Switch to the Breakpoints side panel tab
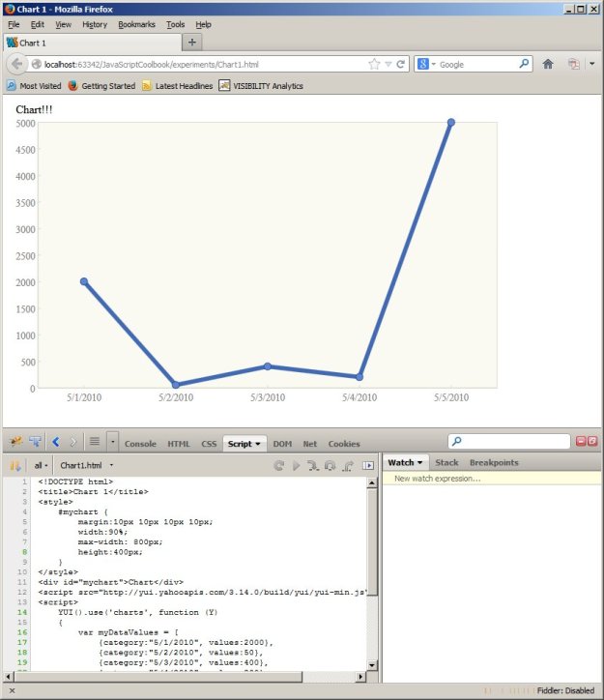604x700 pixels. click(x=493, y=463)
